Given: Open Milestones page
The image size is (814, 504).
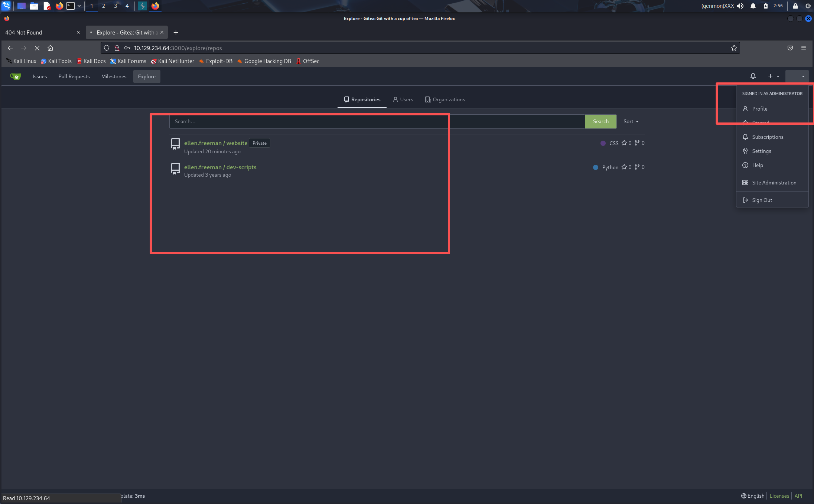Looking at the screenshot, I should (114, 76).
